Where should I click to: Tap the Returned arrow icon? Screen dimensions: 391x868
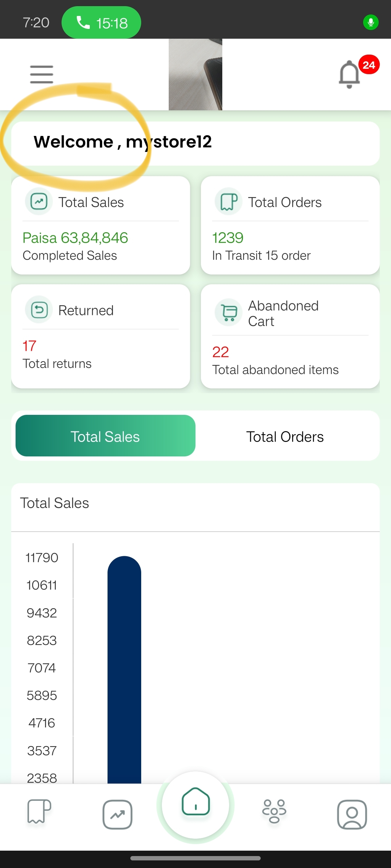[39, 310]
